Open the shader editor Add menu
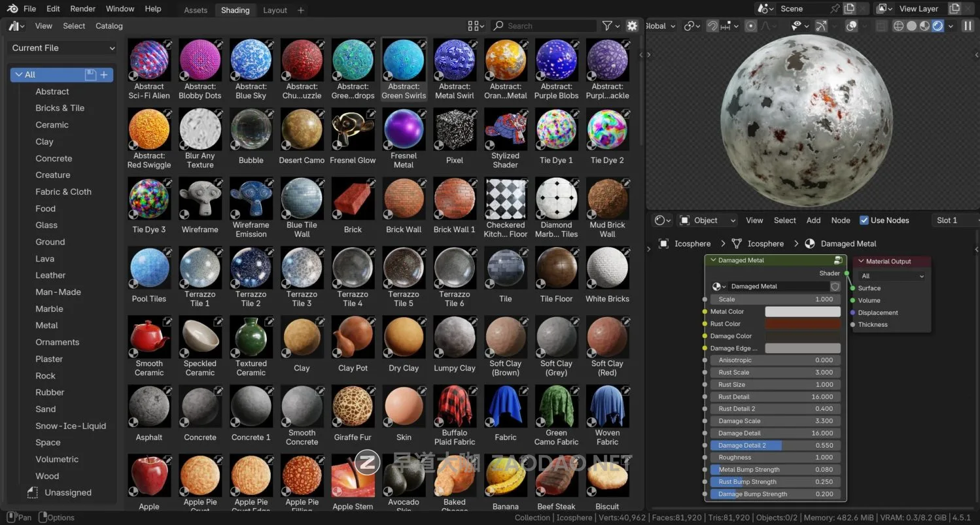Screen dimensions: 980x525 click(x=813, y=220)
